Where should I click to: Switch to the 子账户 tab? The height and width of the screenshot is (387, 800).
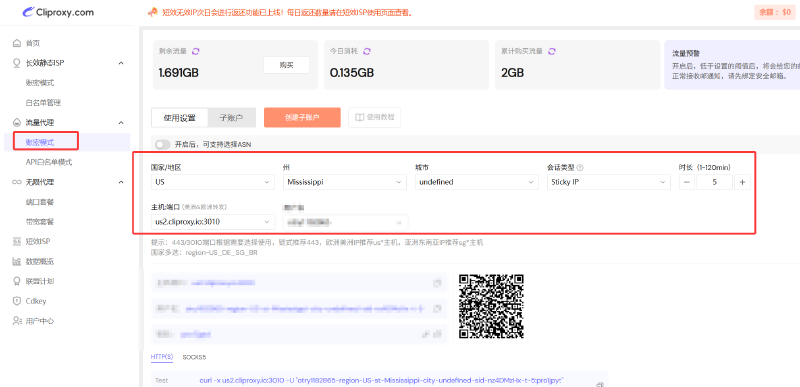click(231, 118)
